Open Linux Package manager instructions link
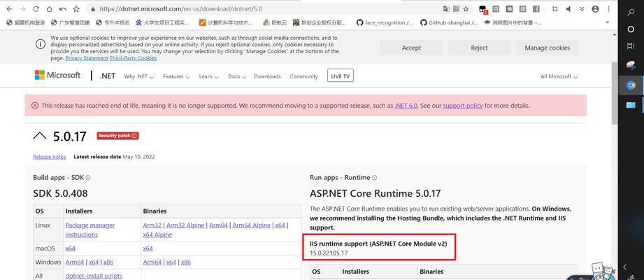 (90, 230)
